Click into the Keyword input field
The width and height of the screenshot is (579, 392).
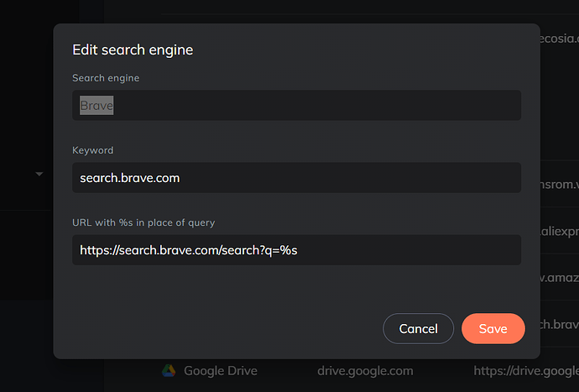(296, 178)
